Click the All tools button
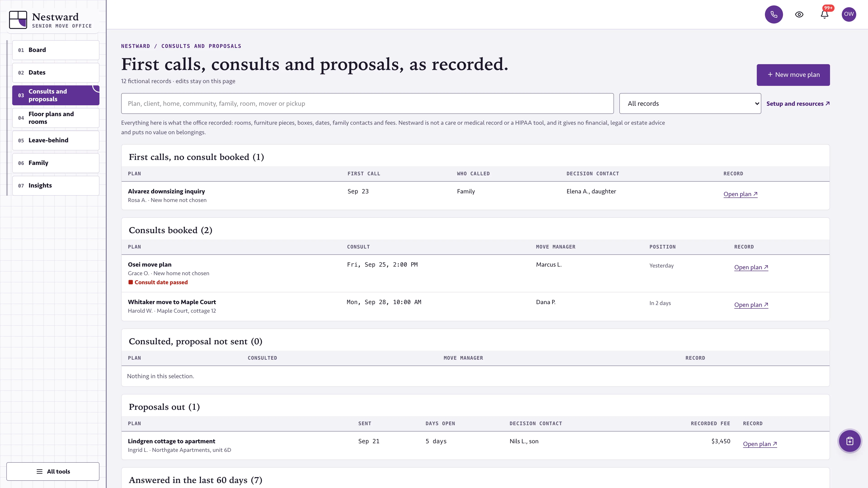 [x=53, y=472]
